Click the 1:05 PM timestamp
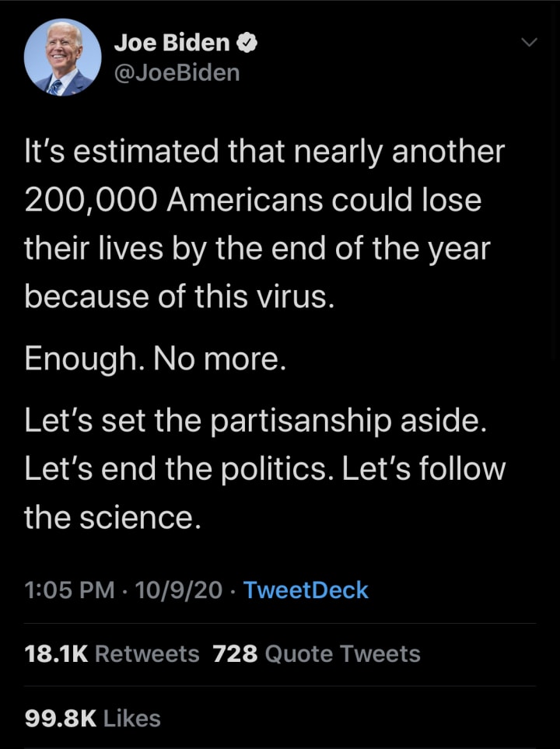This screenshot has height=749, width=560. 69,590
